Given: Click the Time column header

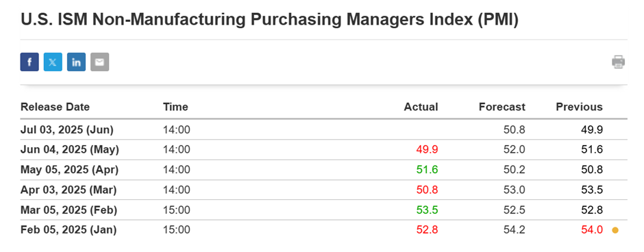Looking at the screenshot, I should click(x=175, y=107).
